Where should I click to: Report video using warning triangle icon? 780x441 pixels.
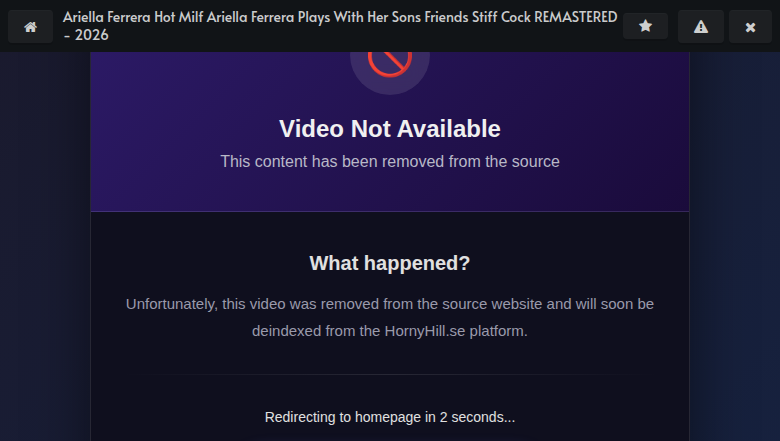701,26
